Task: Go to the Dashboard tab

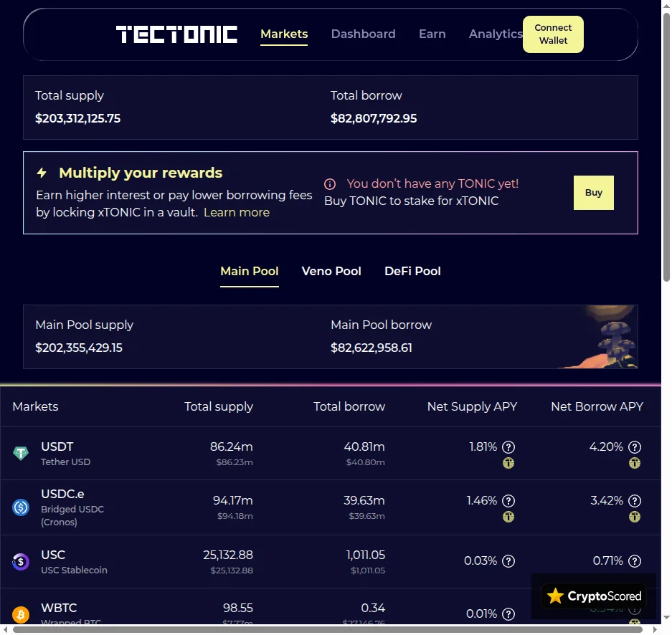Action: 363,34
